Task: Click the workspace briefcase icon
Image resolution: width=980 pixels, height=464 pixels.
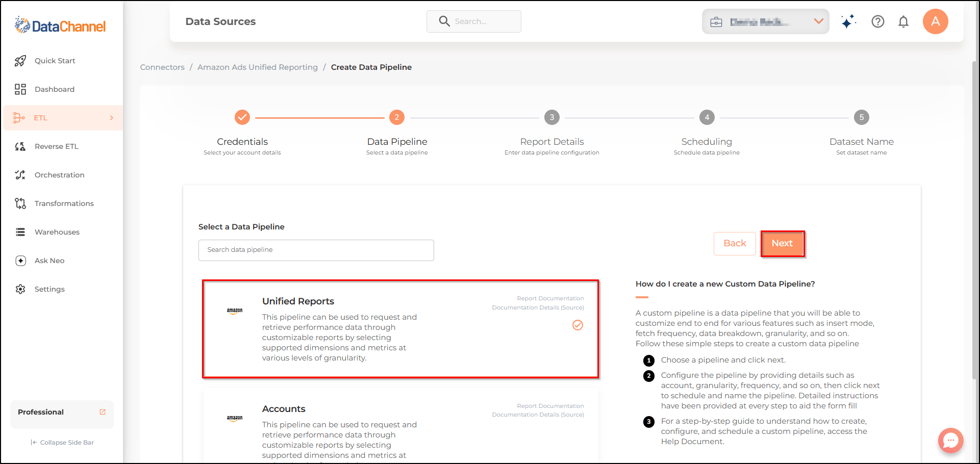Action: click(716, 22)
